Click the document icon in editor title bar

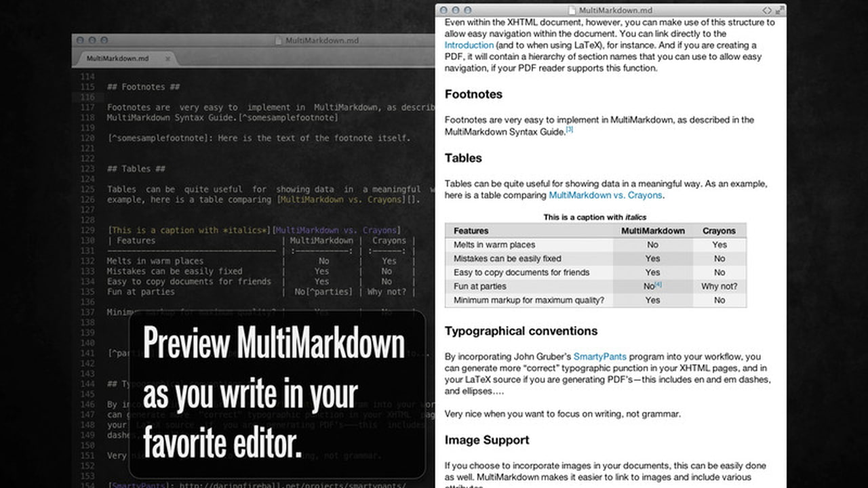[278, 41]
